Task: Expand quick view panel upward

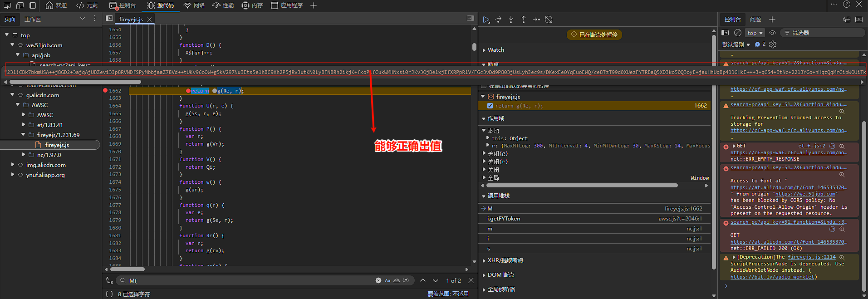Action: (859, 20)
